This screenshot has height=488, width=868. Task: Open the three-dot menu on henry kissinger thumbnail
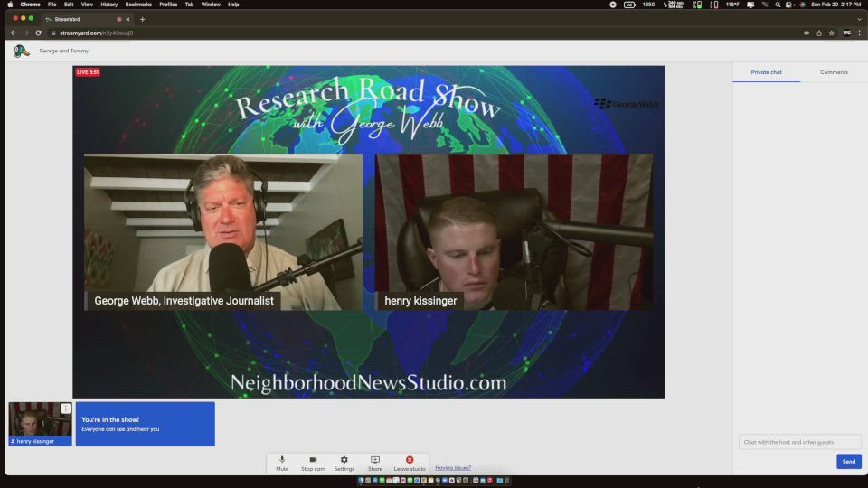[x=66, y=408]
